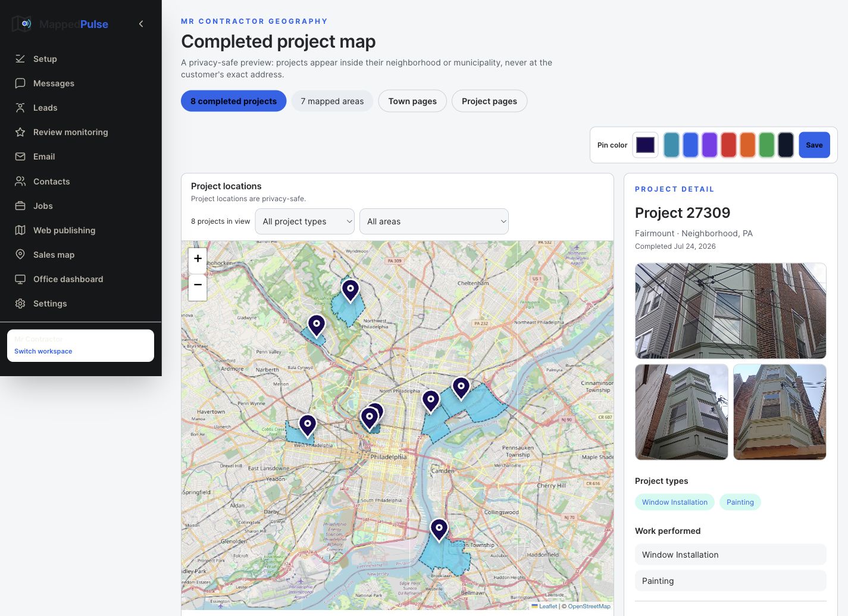Open the large top project photo
This screenshot has width=848, height=616.
point(731,311)
